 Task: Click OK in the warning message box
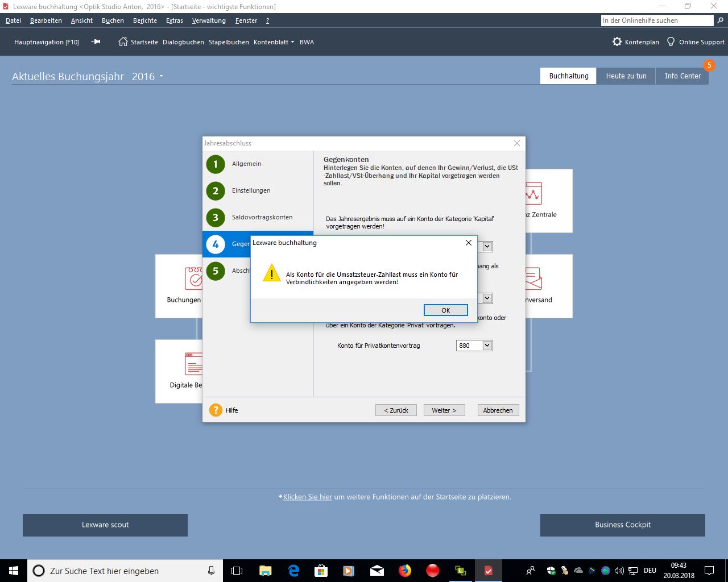(446, 310)
